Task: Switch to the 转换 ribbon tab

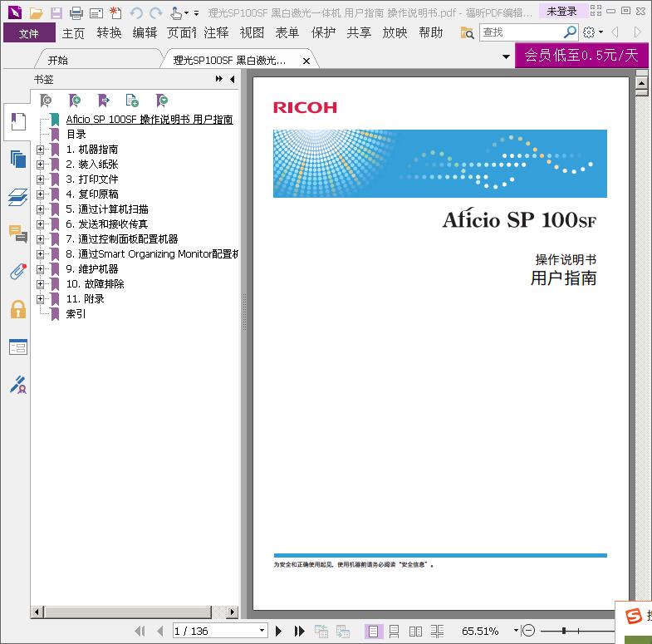Action: coord(109,32)
